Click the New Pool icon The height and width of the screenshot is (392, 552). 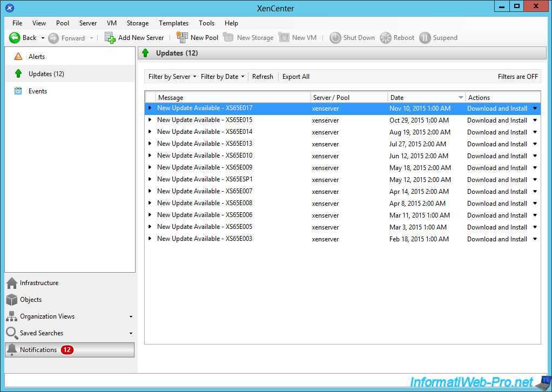click(x=182, y=37)
